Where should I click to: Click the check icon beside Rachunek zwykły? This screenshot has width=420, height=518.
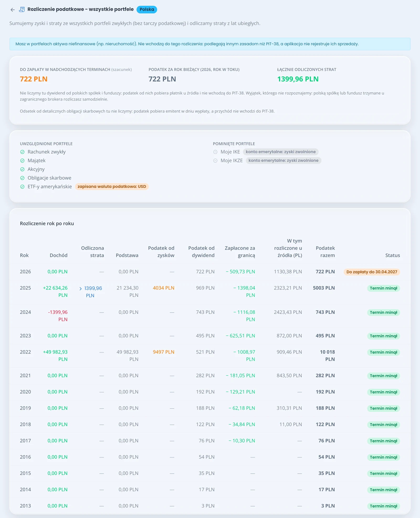click(22, 152)
